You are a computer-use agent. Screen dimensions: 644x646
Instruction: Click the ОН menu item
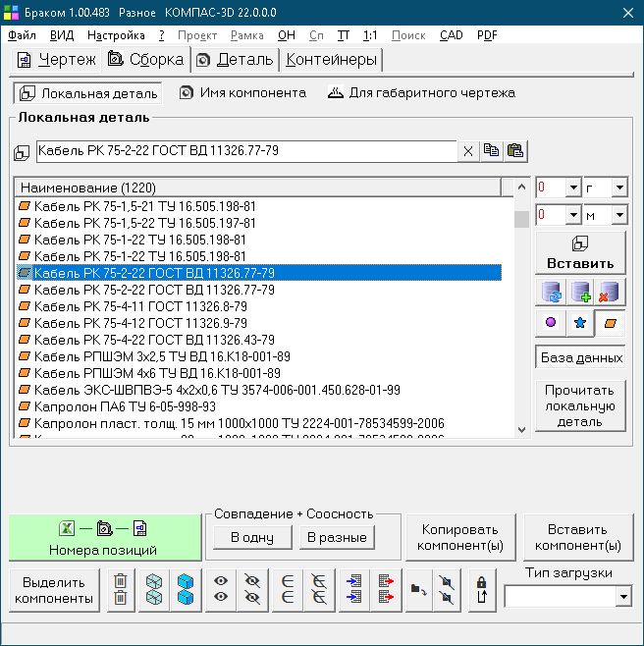tap(287, 35)
